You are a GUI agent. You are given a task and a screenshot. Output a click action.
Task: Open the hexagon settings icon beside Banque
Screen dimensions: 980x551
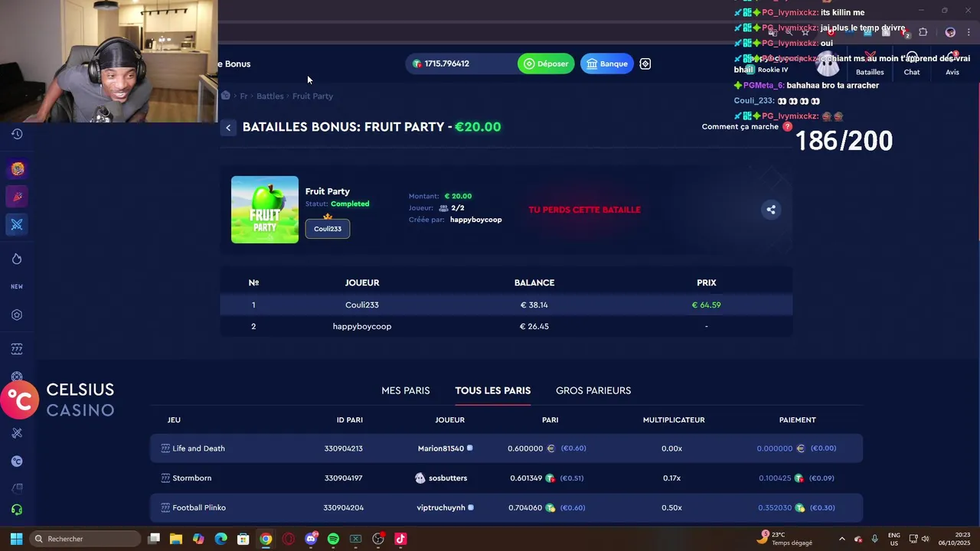645,64
